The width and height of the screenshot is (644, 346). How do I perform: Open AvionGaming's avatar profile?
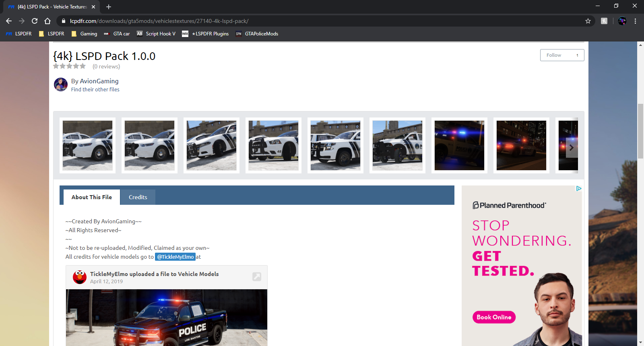click(x=61, y=84)
